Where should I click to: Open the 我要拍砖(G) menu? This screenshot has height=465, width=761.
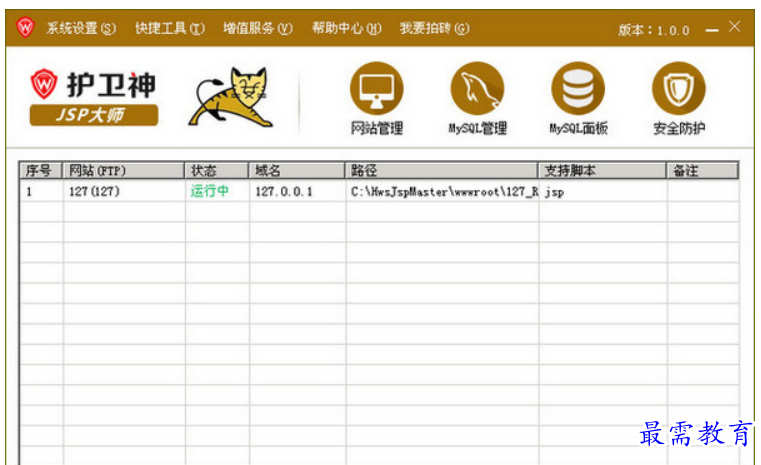tap(434, 28)
